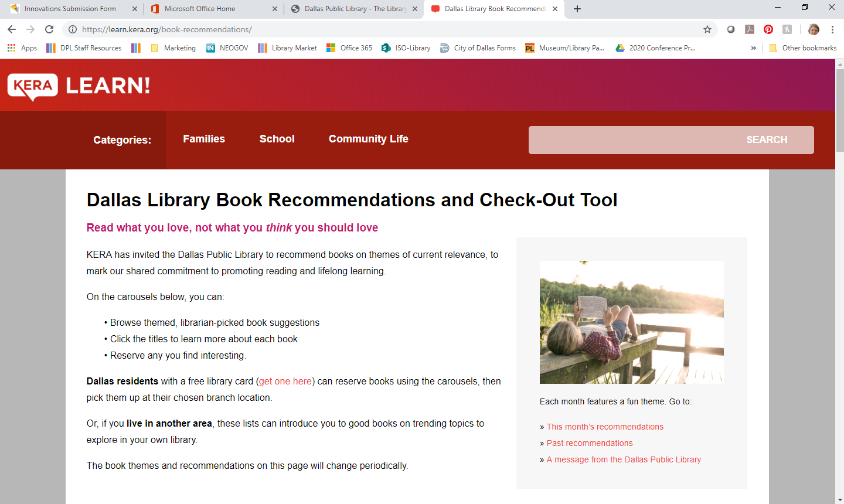Open the City of Dallas Forms bookmark

[x=478, y=48]
